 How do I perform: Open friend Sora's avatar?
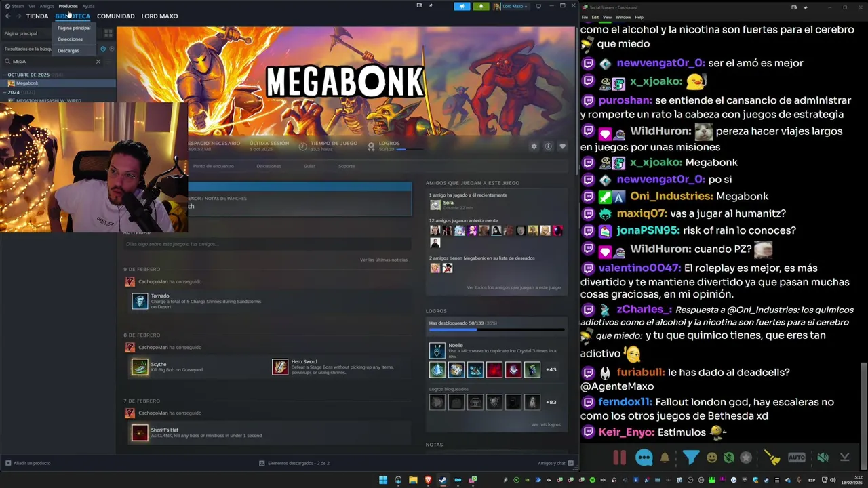435,205
